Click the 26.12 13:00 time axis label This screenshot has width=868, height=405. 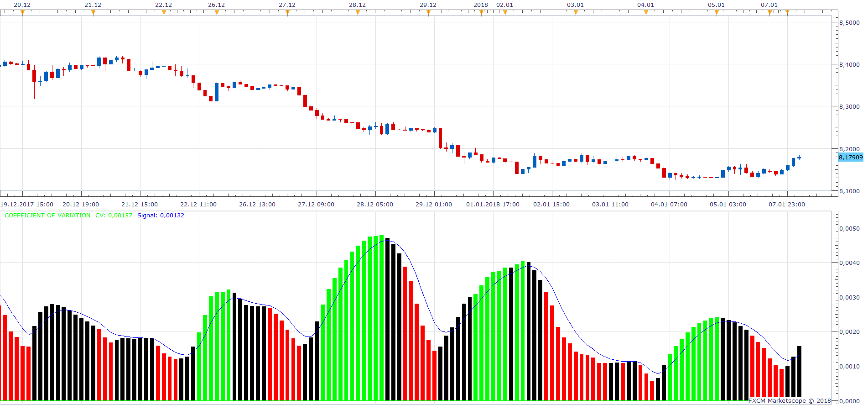257,204
